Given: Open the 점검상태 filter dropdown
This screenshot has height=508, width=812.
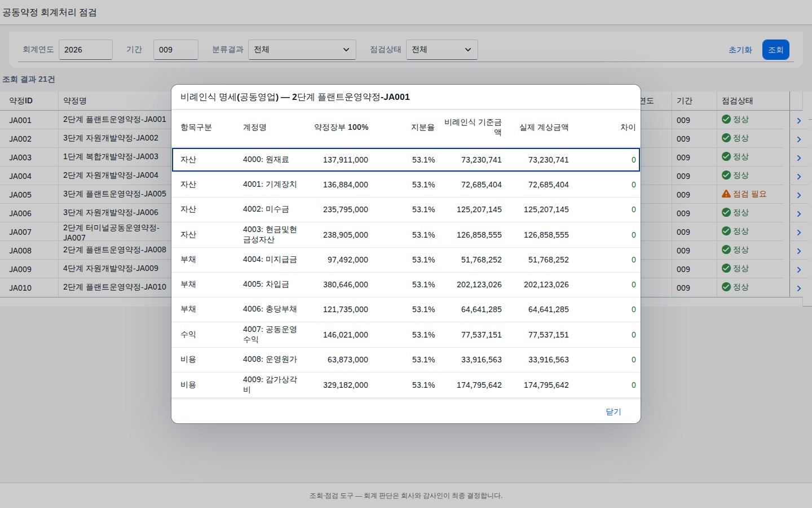Looking at the screenshot, I should pyautogui.click(x=442, y=50).
